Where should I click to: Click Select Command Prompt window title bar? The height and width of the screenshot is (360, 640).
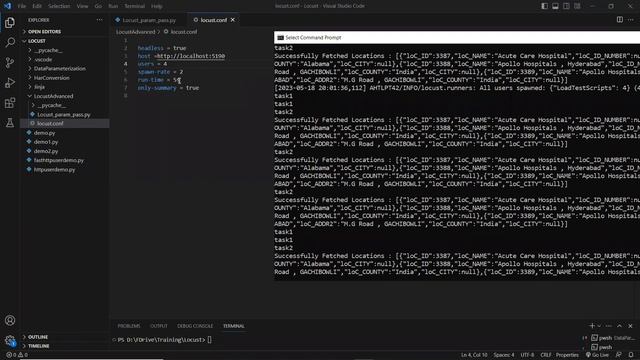(457, 38)
